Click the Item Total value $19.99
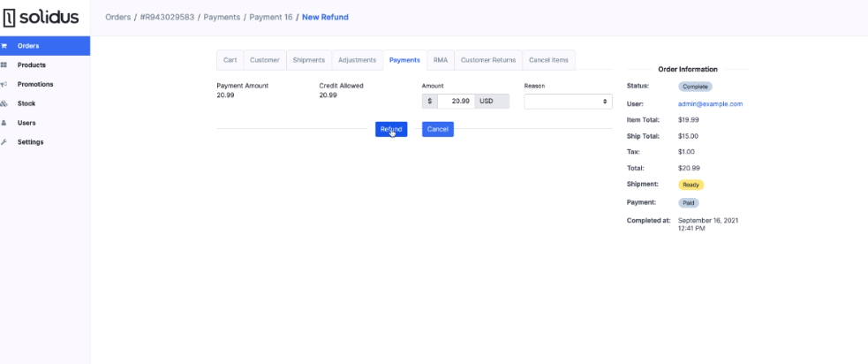The width and height of the screenshot is (868, 364). pyautogui.click(x=688, y=119)
